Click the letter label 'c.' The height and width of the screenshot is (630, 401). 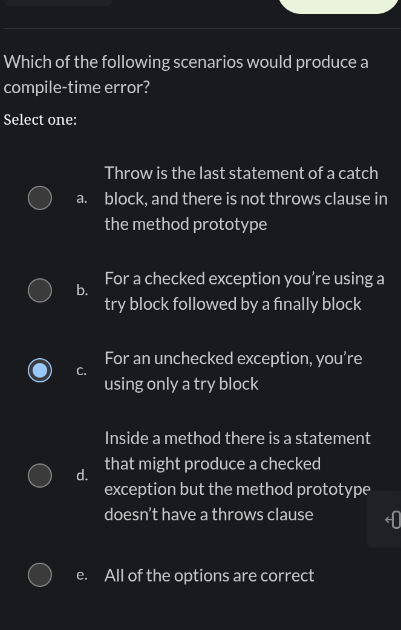pyautogui.click(x=81, y=370)
